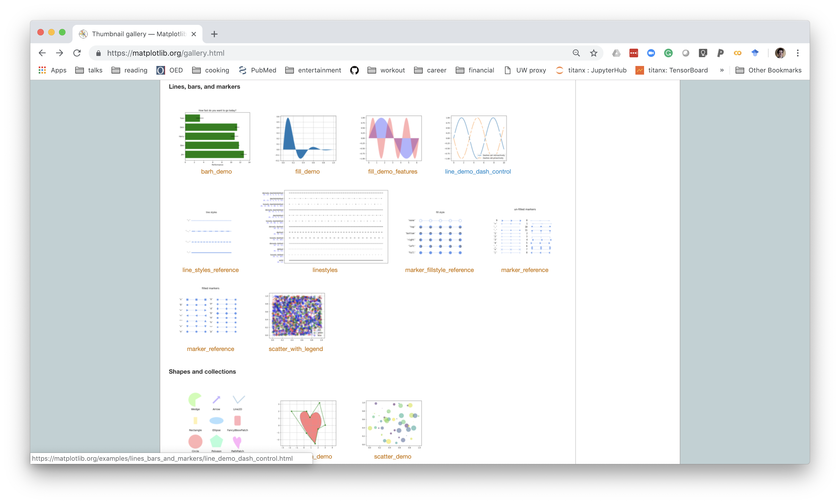Expand the talks bookmark folder
This screenshot has width=840, height=504.
89,70
